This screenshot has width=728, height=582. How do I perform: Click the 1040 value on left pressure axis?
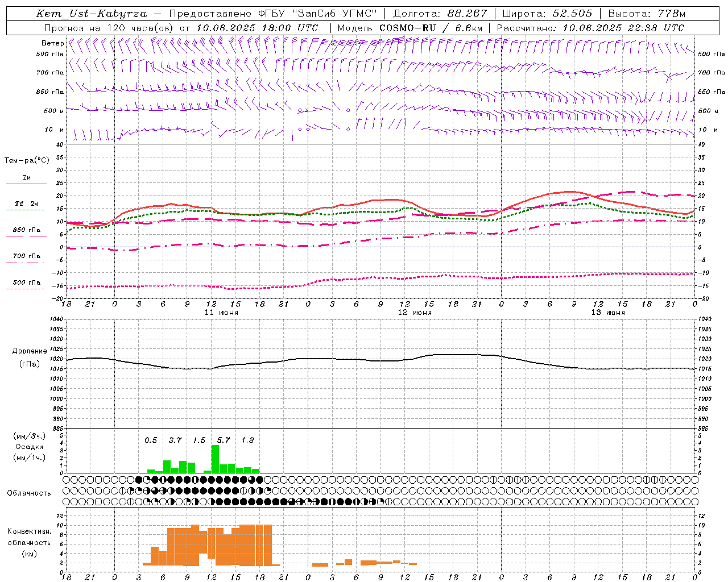[x=57, y=319]
